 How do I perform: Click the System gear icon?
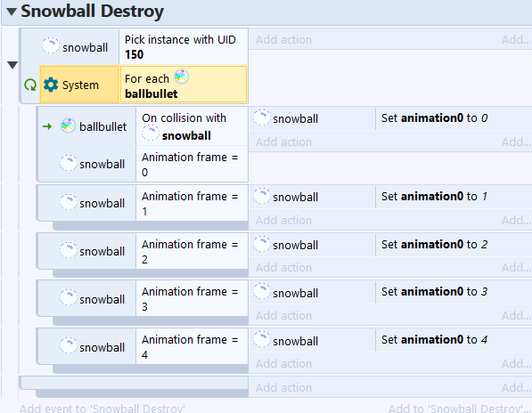click(51, 85)
